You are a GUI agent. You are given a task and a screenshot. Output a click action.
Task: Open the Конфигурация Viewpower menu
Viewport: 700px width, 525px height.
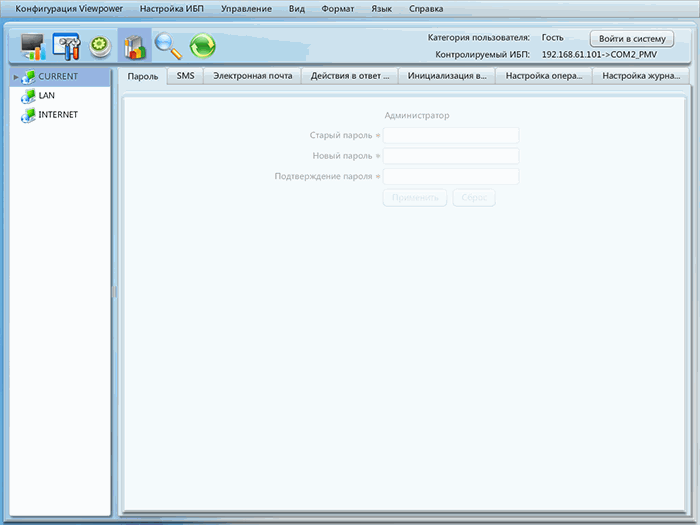pos(69,9)
